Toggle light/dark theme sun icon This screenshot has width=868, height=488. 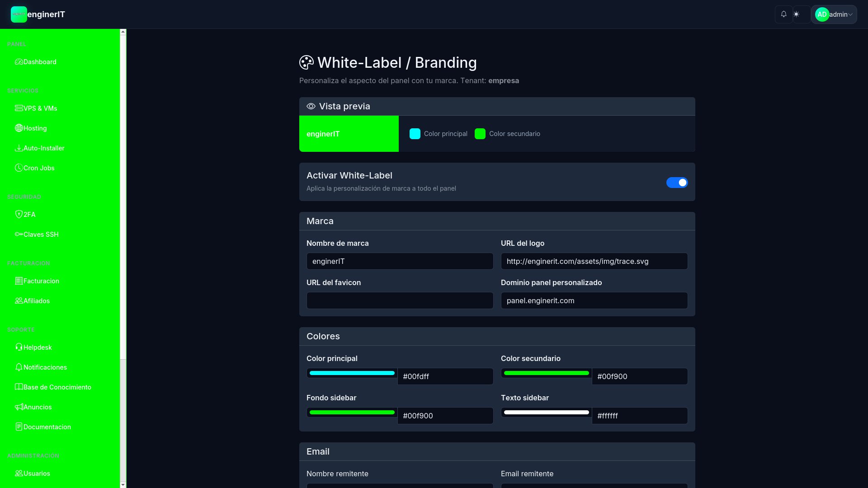[x=797, y=14]
